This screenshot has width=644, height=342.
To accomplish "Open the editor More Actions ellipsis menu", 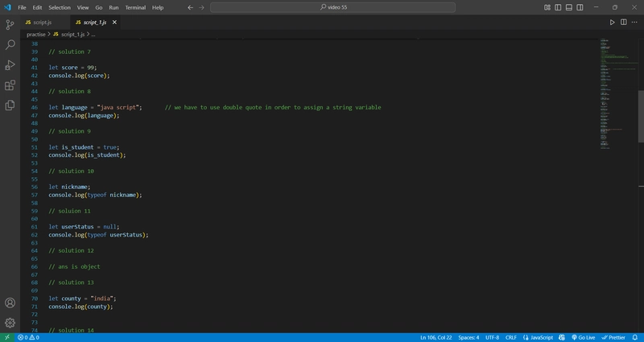I will [x=634, y=23].
